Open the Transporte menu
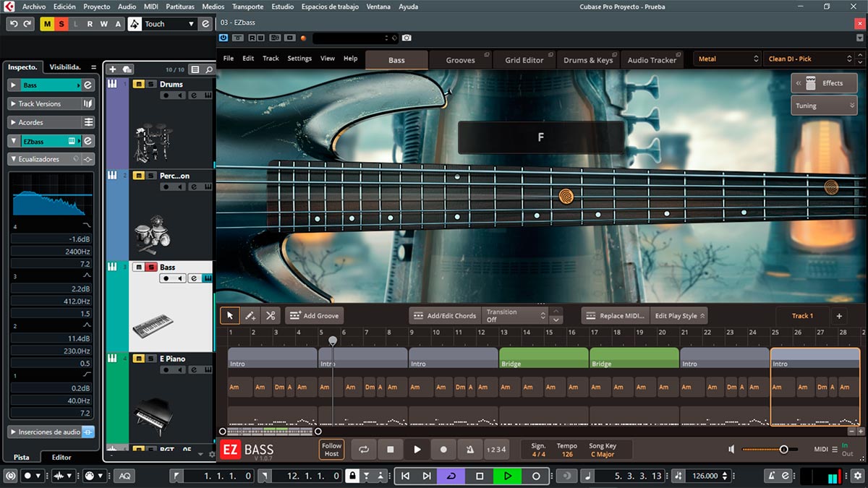The image size is (868, 488). click(247, 7)
